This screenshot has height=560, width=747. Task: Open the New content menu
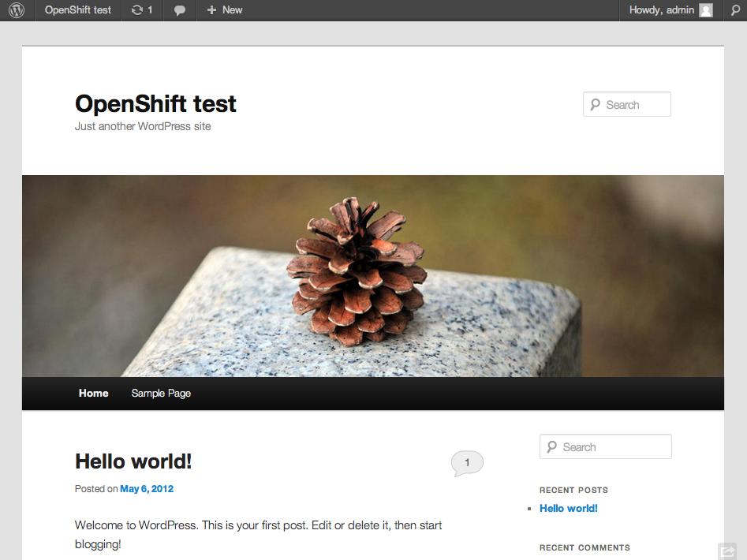(224, 10)
